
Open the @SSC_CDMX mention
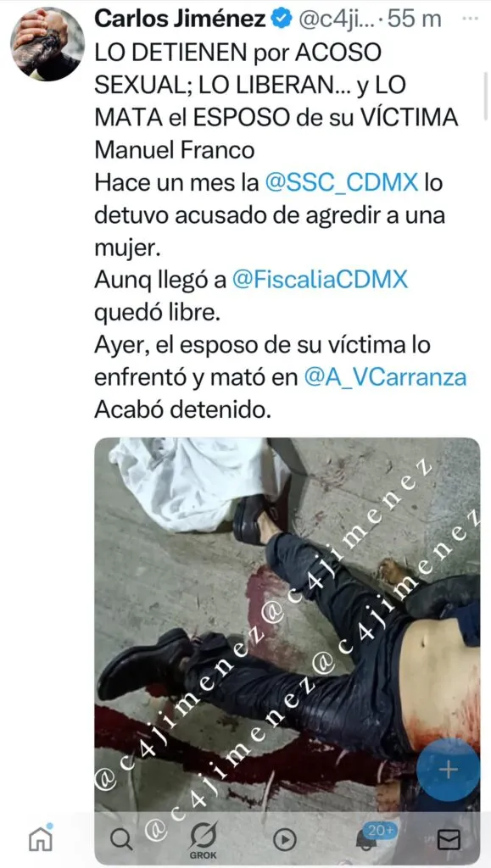pyautogui.click(x=342, y=183)
